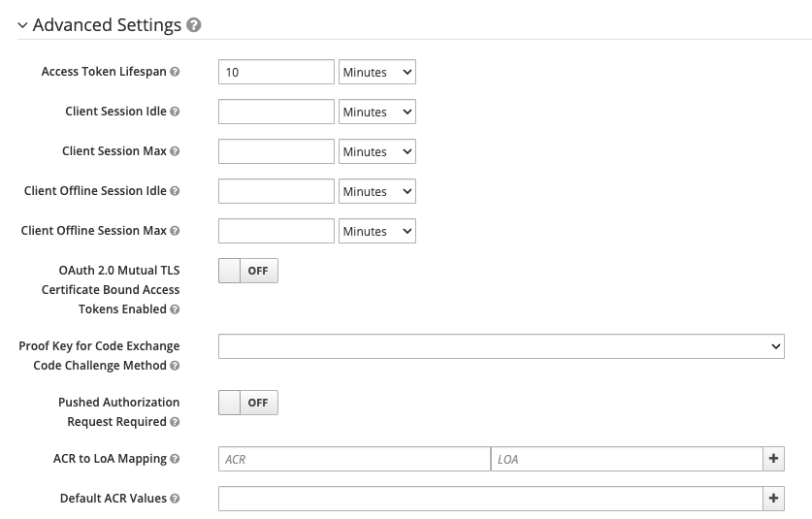This screenshot has height=519, width=812.
Task: Click the LOA placeholder input field
Action: [627, 459]
